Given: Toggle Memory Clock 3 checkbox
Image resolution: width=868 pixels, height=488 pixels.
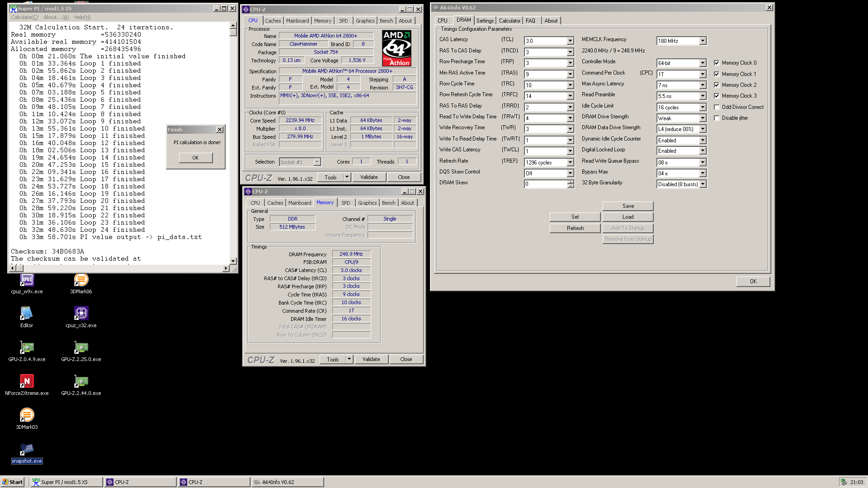Looking at the screenshot, I should (717, 96).
